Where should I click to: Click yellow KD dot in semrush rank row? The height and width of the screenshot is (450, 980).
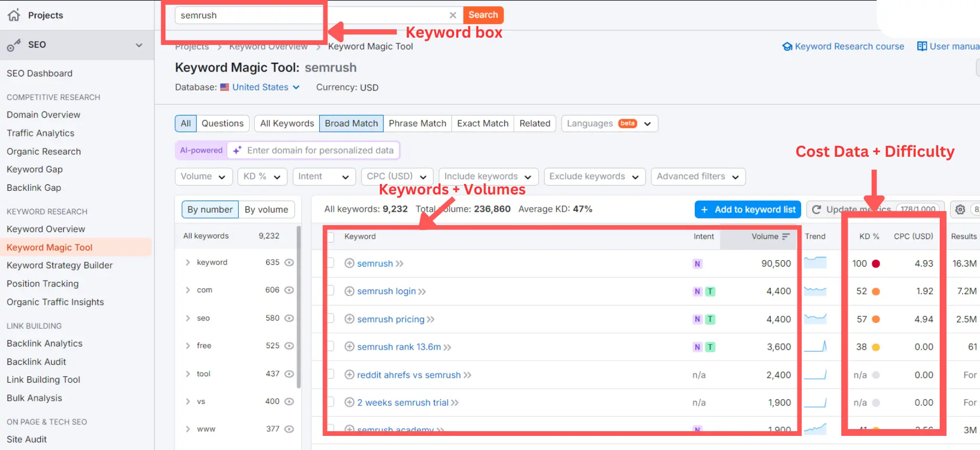876,347
